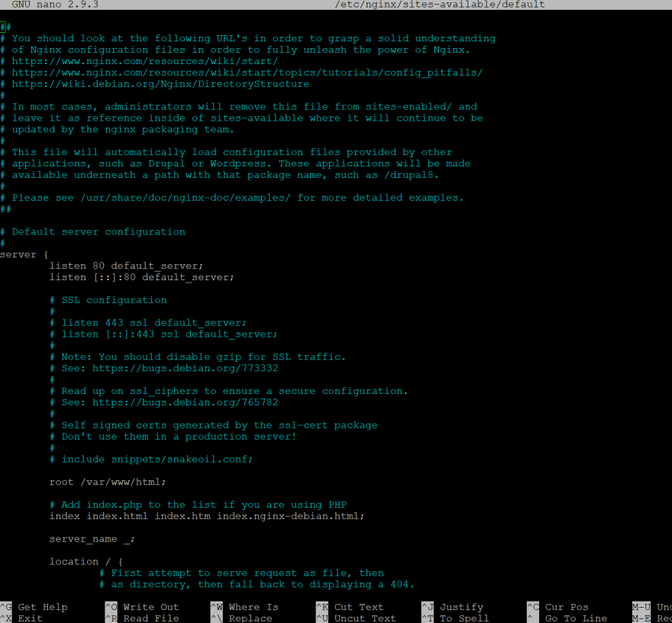The height and width of the screenshot is (623, 672).
Task: Click the '# SSL configuration' comment
Action: point(108,300)
